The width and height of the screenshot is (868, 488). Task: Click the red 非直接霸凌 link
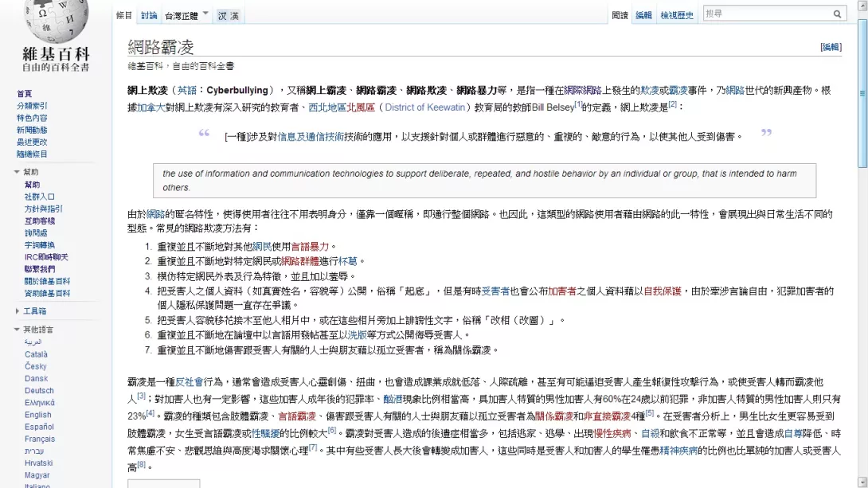pyautogui.click(x=607, y=416)
